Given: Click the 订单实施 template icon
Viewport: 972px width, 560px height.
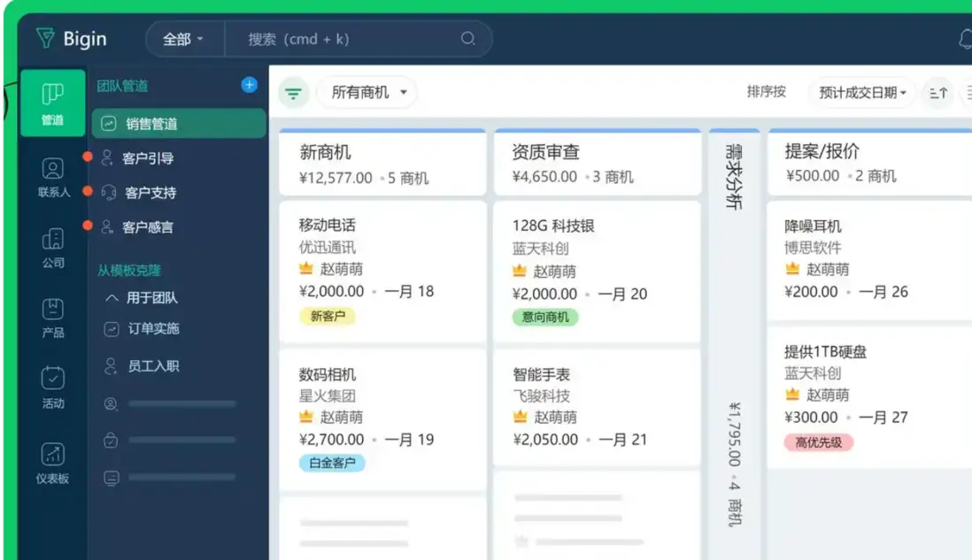Looking at the screenshot, I should tap(111, 329).
